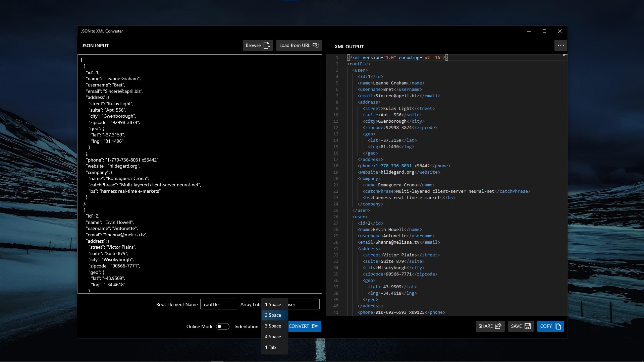
Task: Click the phone number link 1-770-736-8031
Action: 393,166
